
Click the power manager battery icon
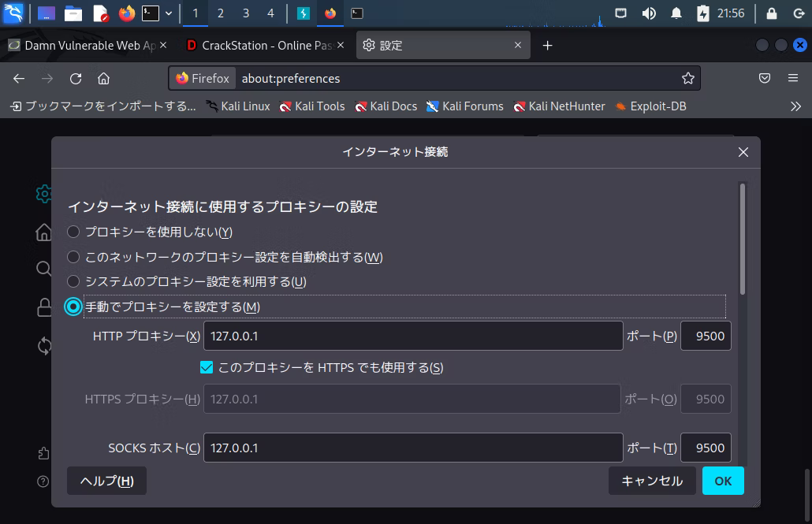(x=702, y=13)
